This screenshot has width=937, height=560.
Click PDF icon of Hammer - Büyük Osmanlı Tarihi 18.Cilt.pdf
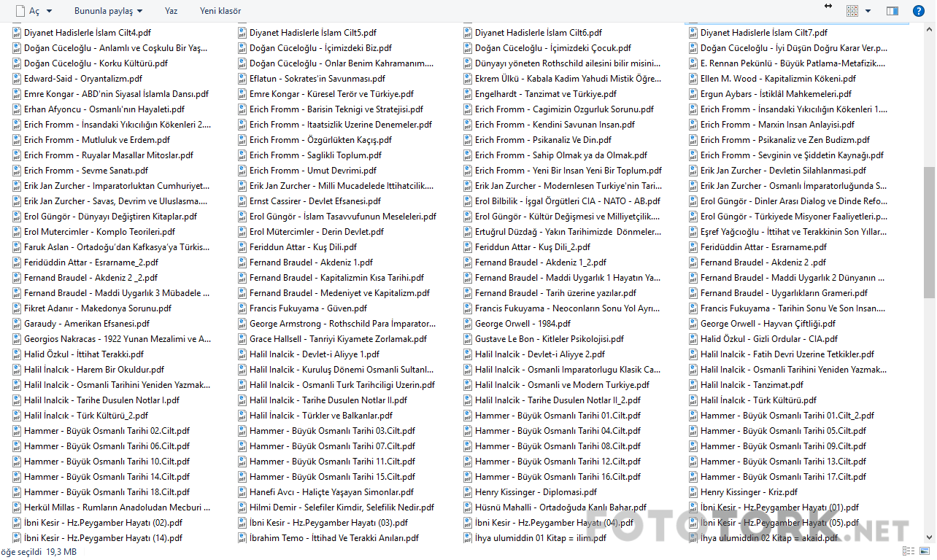tap(16, 492)
